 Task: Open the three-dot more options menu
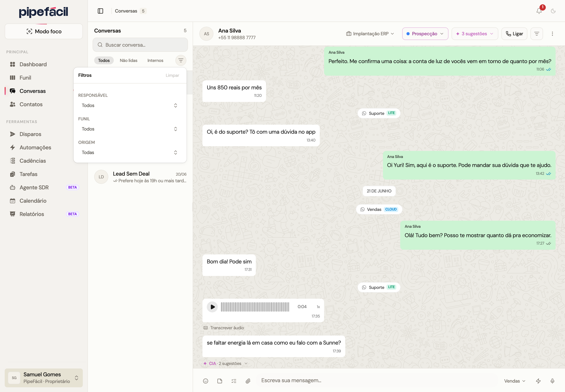(x=552, y=34)
